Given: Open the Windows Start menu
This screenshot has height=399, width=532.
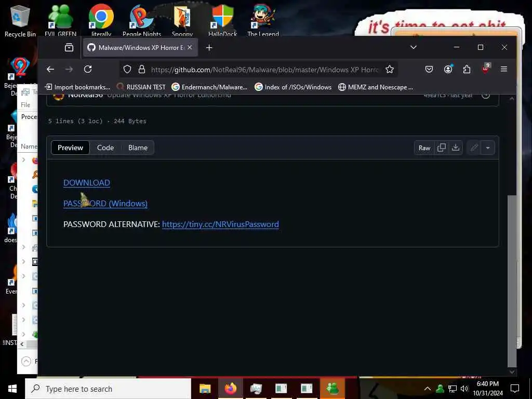Looking at the screenshot, I should [x=12, y=389].
